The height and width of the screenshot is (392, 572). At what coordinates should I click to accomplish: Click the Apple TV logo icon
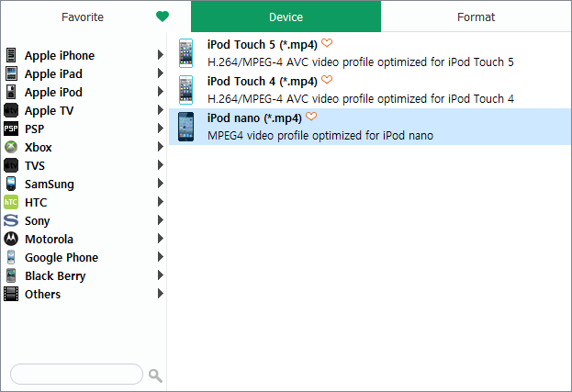pyautogui.click(x=11, y=110)
